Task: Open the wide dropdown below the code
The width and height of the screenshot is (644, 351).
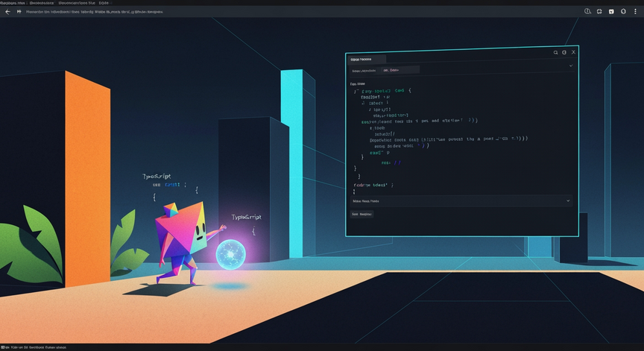Action: click(x=461, y=200)
